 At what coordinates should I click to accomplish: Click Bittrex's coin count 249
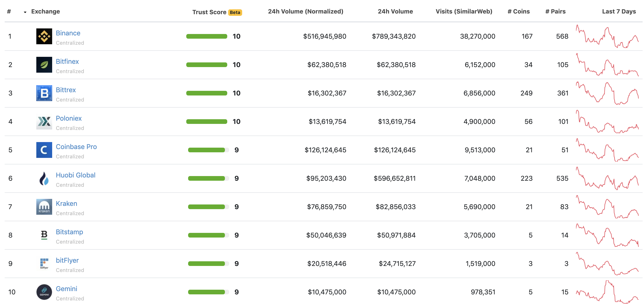pyautogui.click(x=526, y=93)
